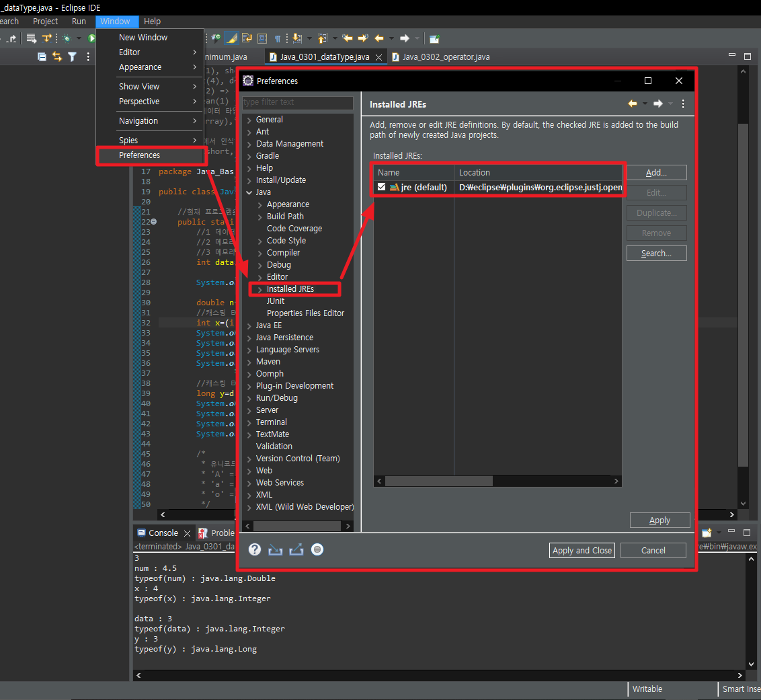
Task: Select Code Coverage in preferences tree
Action: click(294, 229)
